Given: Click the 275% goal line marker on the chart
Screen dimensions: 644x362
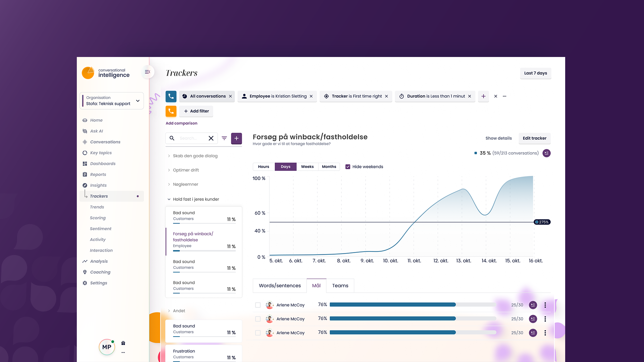Looking at the screenshot, I should click(542, 222).
